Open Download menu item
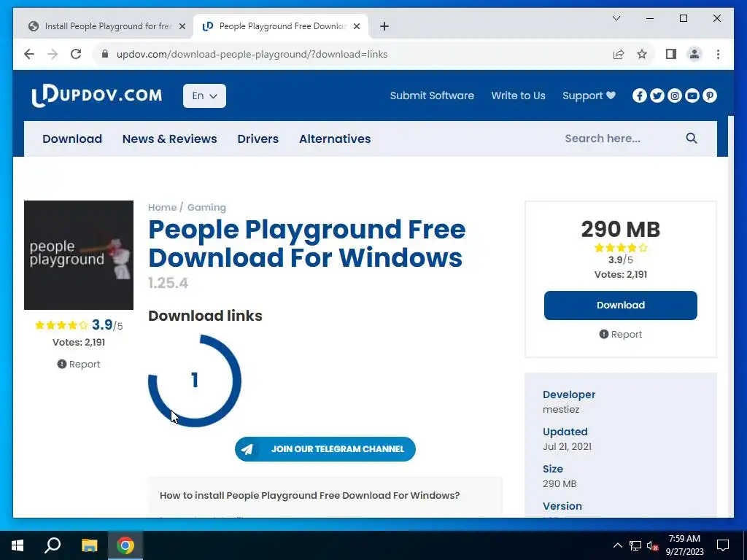Screen dimensions: 747x560 [72, 139]
